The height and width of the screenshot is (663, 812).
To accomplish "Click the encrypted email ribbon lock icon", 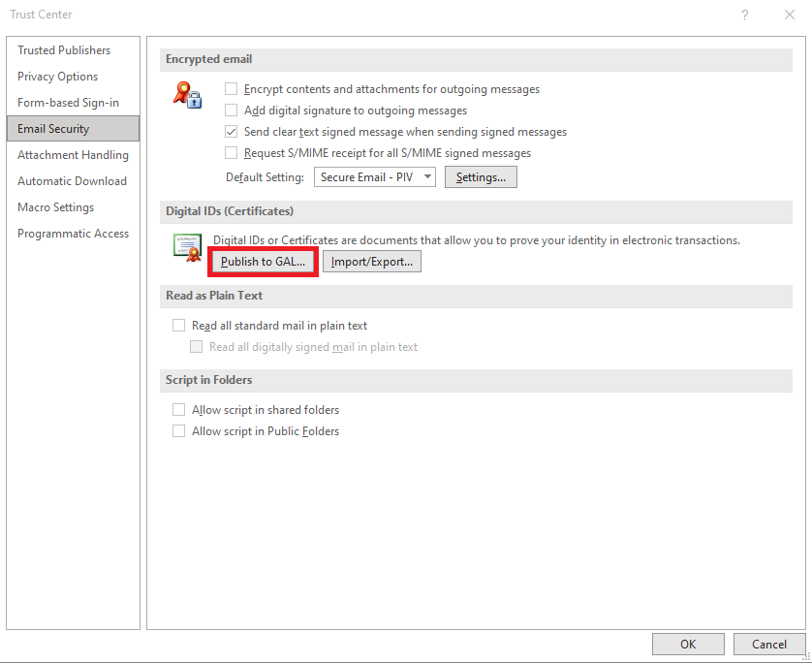I will [186, 94].
